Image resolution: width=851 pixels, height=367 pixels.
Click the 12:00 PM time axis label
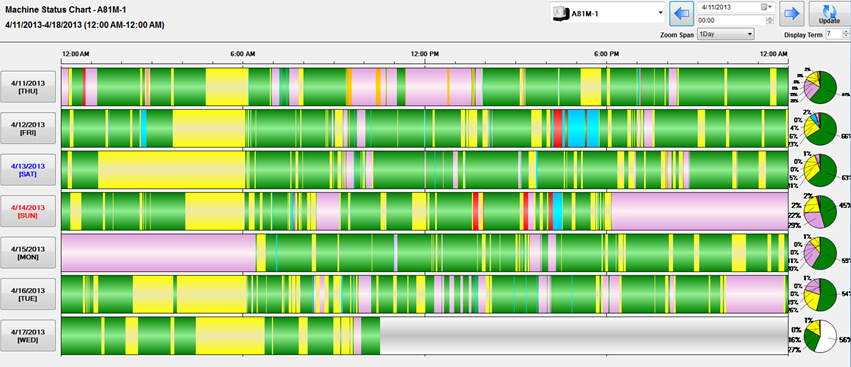424,54
